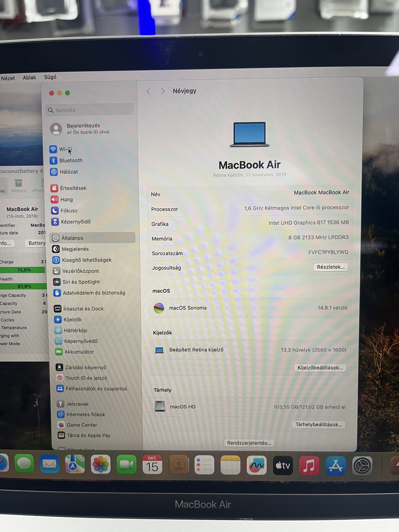Open Hang sound settings
Screen dimensions: 399x532
point(62,199)
